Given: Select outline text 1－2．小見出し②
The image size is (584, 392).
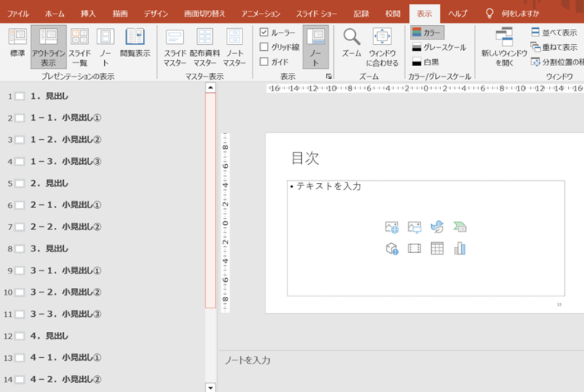Looking at the screenshot, I should click(x=66, y=140).
